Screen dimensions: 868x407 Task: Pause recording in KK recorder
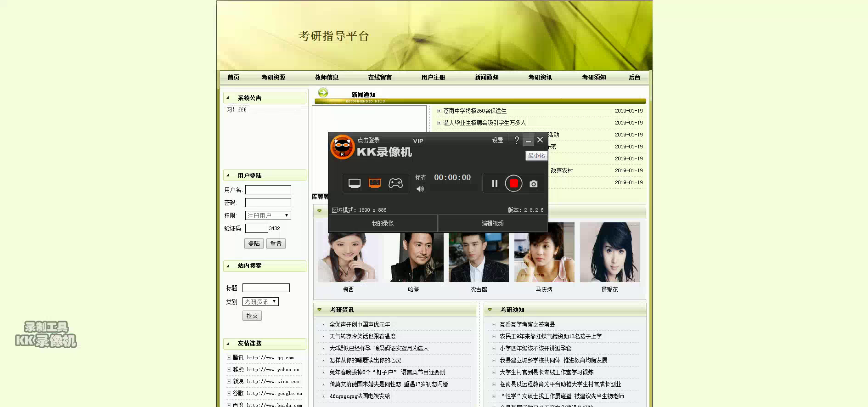pyautogui.click(x=495, y=184)
